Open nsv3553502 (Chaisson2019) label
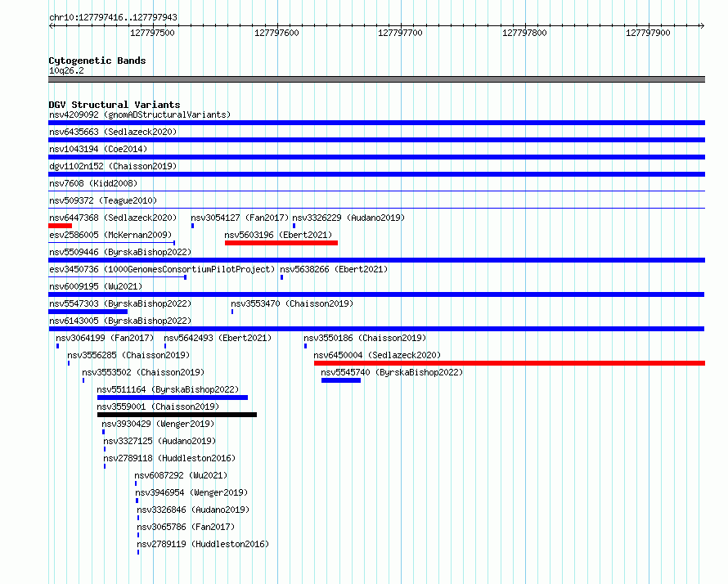Screen dimensions: 728x584 point(143,372)
